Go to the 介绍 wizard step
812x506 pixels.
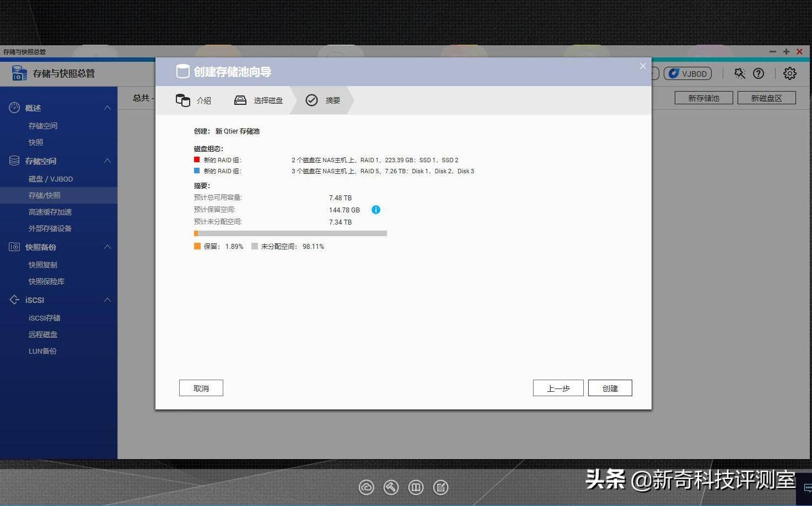tap(203, 100)
